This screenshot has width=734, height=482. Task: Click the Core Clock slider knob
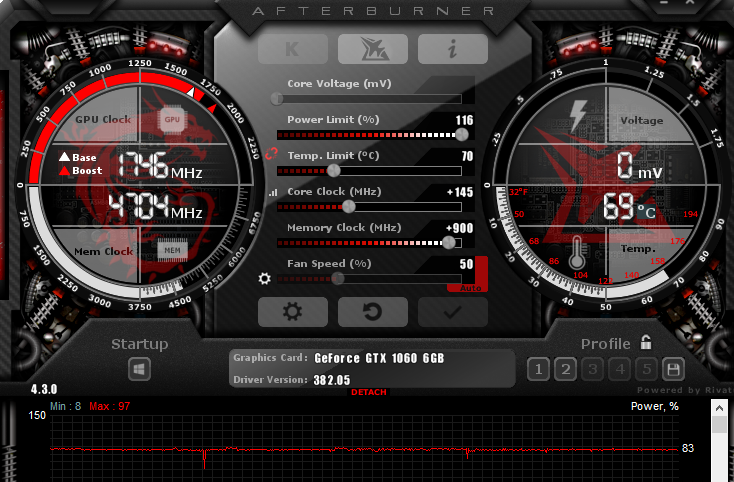point(349,206)
